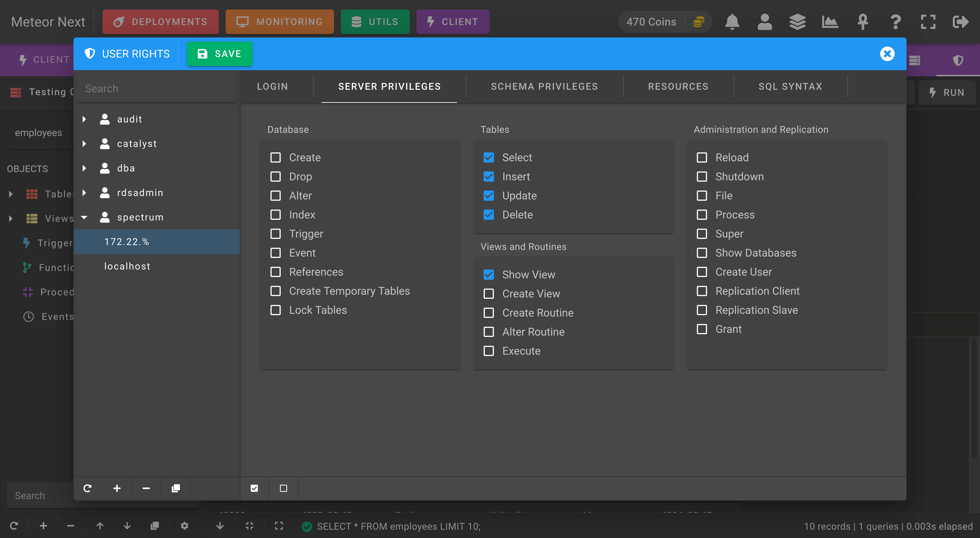Expand the Tables objects node in sidebar
This screenshot has height=538, width=980.
click(11, 194)
